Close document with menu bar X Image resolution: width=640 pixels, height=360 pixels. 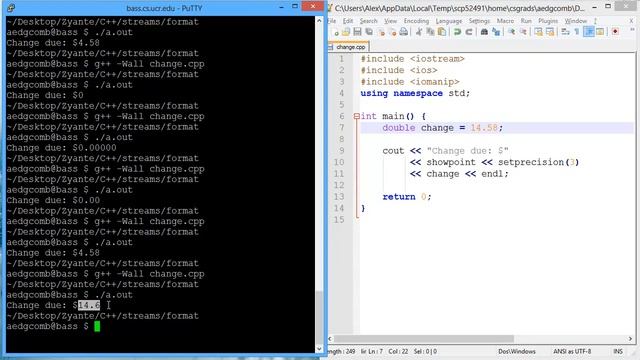pos(631,21)
